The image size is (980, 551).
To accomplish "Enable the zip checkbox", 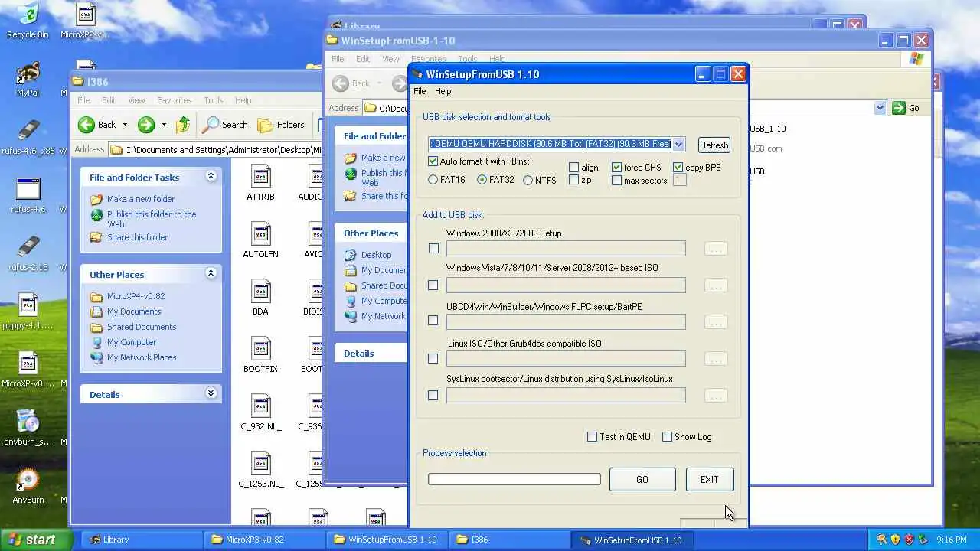I will click(574, 180).
